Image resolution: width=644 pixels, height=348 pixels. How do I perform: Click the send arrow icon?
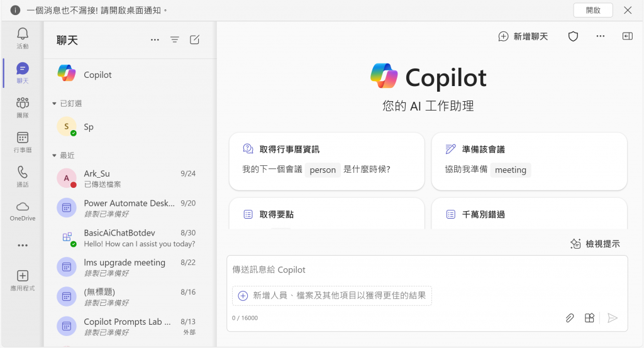(613, 318)
